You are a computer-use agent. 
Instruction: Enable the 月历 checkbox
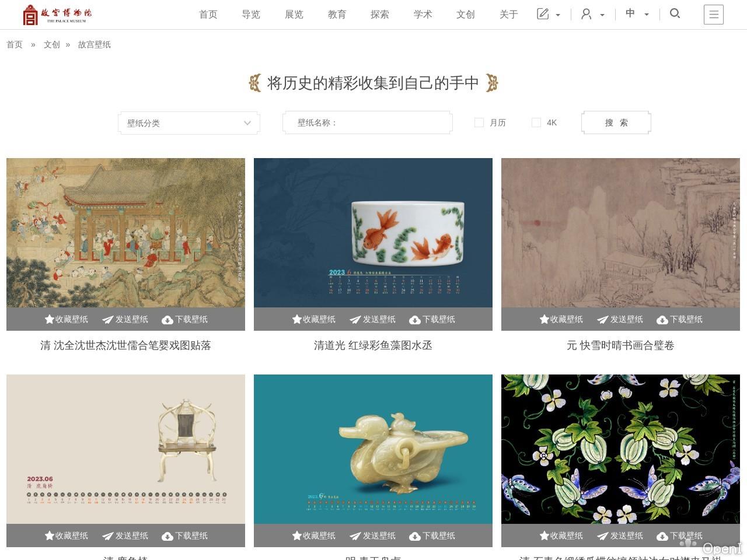tap(479, 123)
